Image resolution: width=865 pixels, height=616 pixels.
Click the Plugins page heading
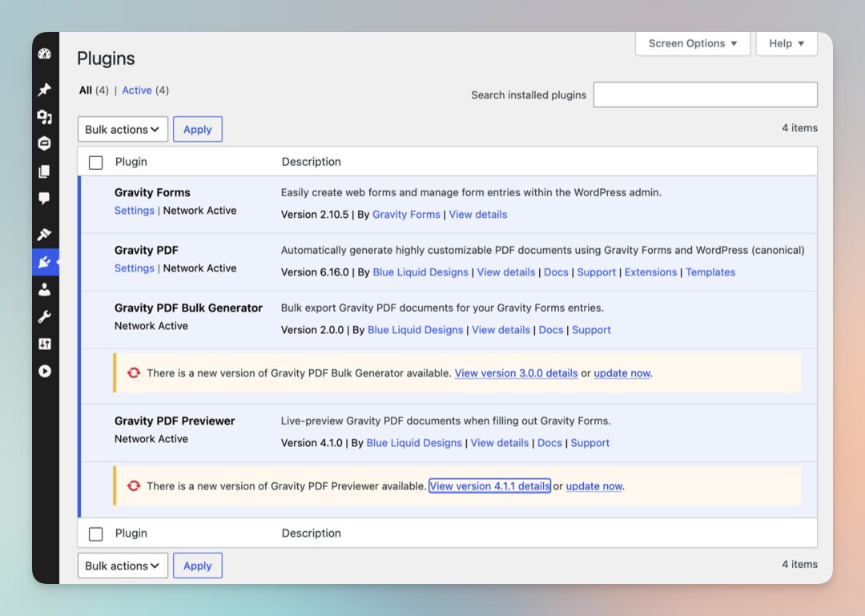click(106, 58)
